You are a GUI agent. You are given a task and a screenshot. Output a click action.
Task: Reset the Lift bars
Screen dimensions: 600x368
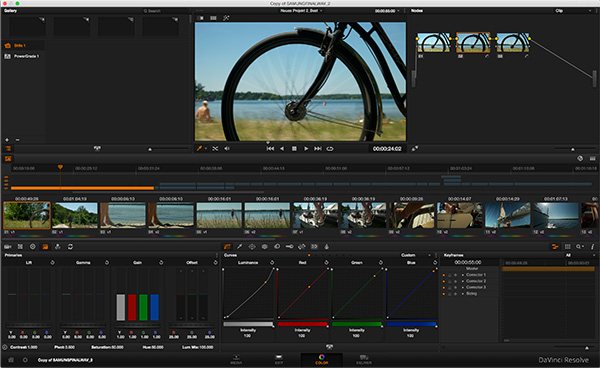[52, 262]
